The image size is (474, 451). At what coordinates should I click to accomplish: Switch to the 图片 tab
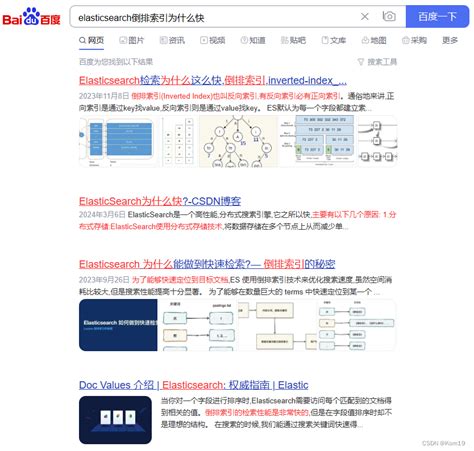[132, 40]
